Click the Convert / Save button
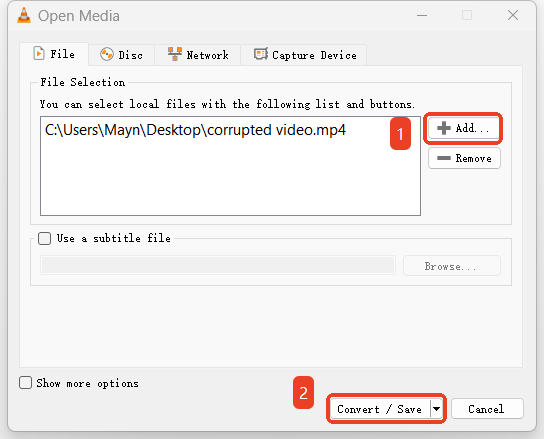This screenshot has height=439, width=544. pyautogui.click(x=380, y=409)
